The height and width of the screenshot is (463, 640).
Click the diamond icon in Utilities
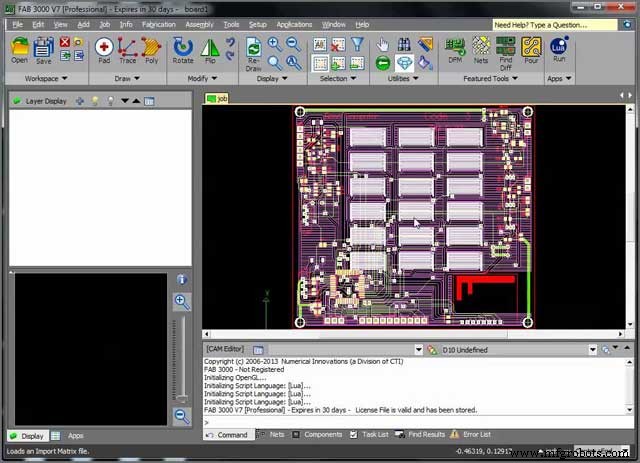[x=404, y=63]
